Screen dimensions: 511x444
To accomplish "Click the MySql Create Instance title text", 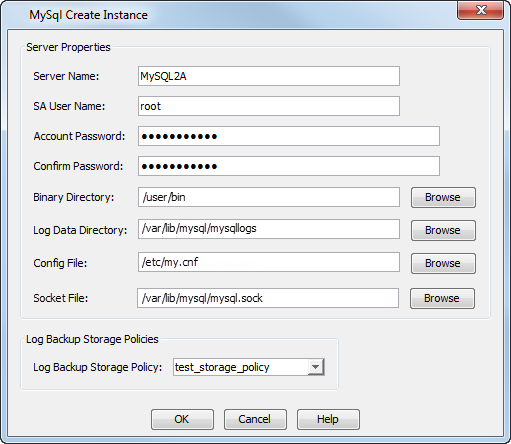I will point(88,15).
